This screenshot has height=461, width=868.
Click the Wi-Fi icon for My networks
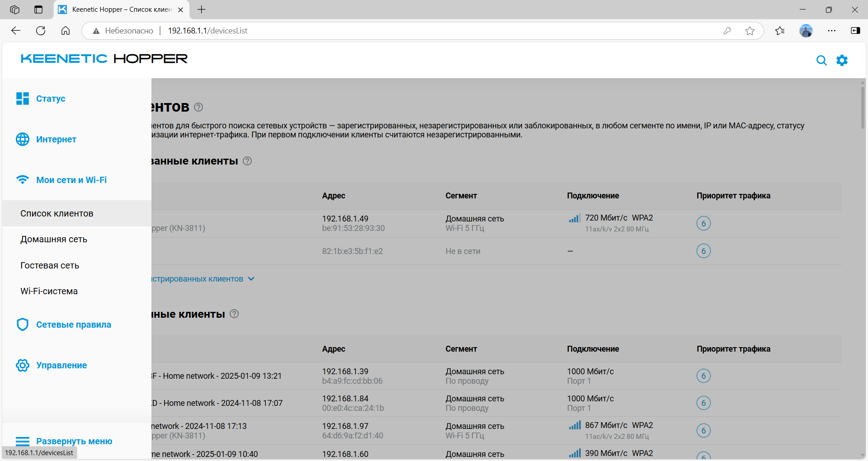tap(23, 180)
